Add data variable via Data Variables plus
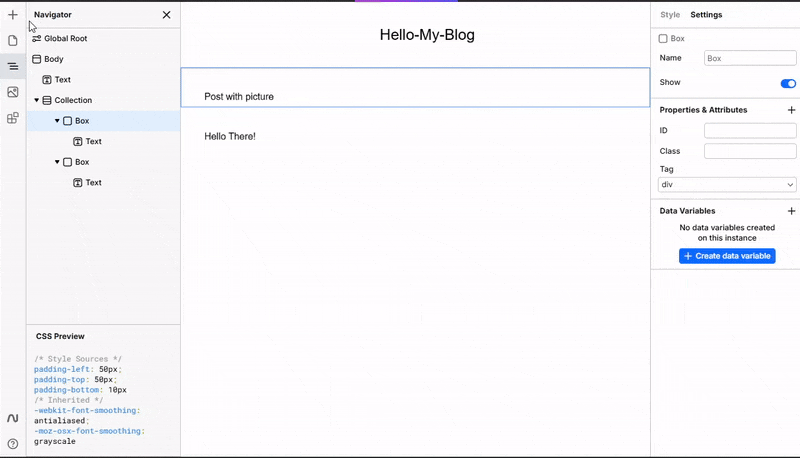This screenshot has width=800, height=458. click(x=791, y=211)
